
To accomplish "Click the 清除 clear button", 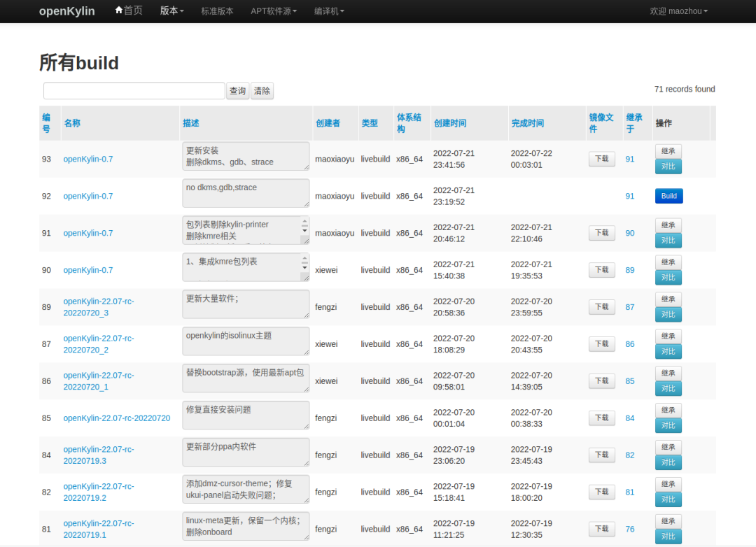I will coord(262,91).
